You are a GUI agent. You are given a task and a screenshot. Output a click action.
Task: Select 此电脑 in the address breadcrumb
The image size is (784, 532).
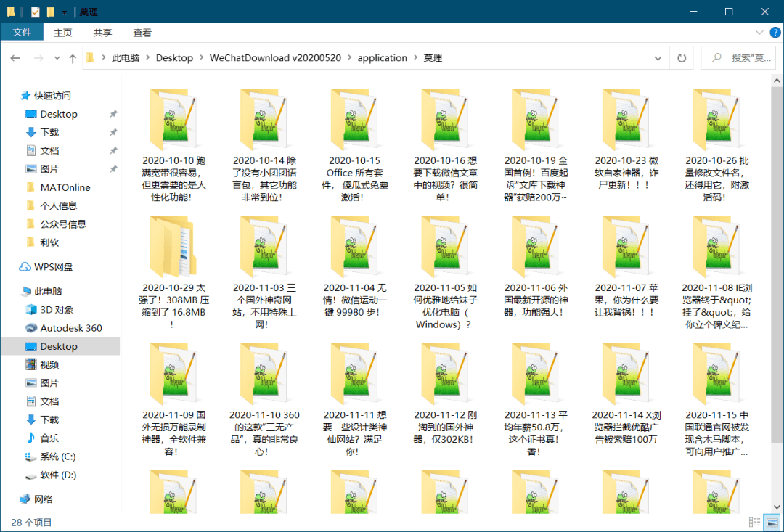point(126,58)
